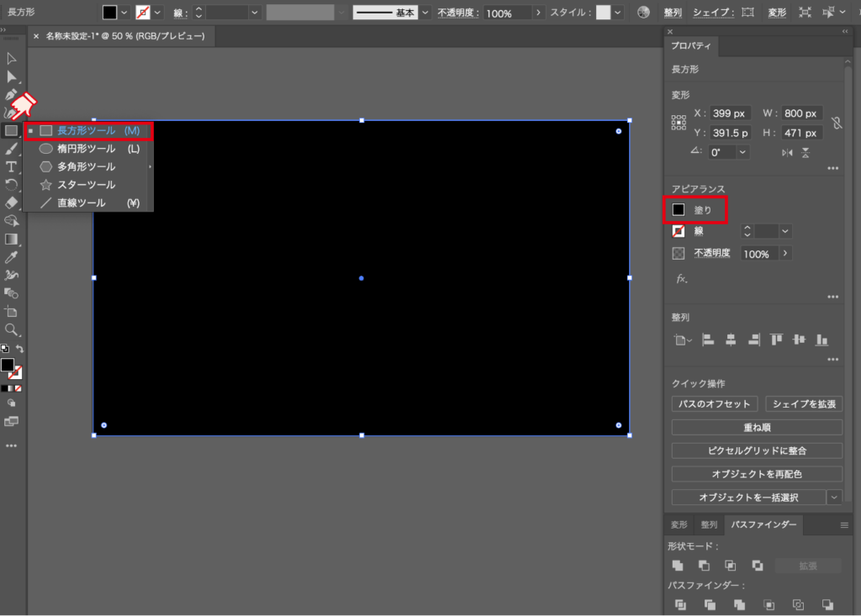Screen dimensions: 861x616
Task: Show more Transform options
Action: pos(833,168)
